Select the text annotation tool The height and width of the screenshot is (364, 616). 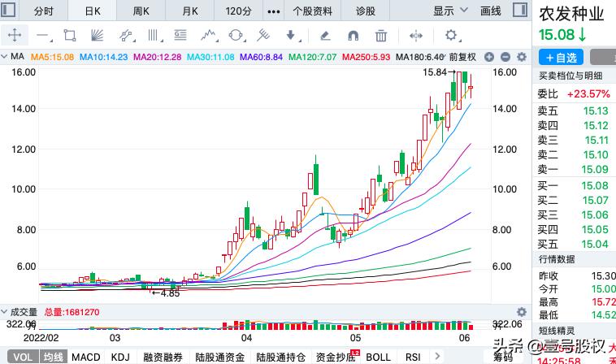180,35
